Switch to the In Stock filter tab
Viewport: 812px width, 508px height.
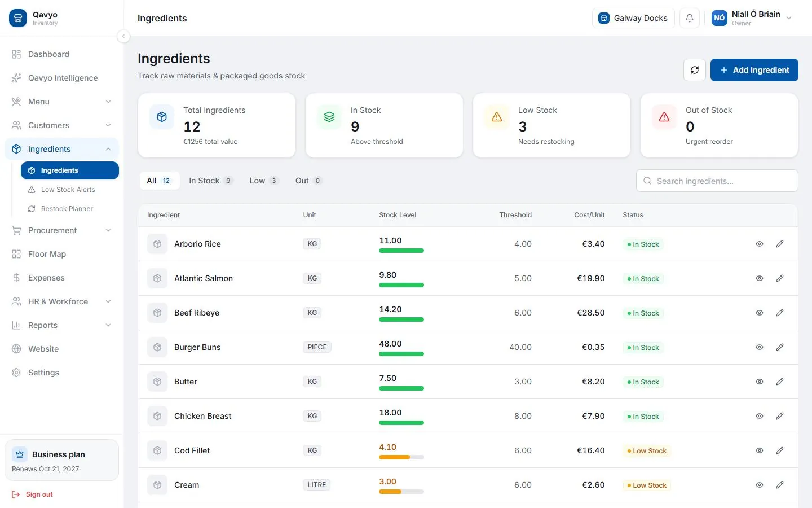(x=210, y=181)
